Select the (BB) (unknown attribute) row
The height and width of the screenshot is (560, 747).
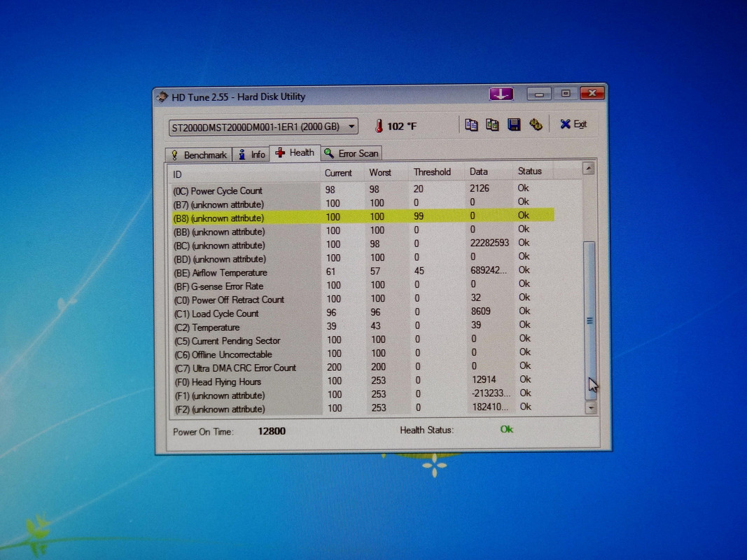point(363,230)
